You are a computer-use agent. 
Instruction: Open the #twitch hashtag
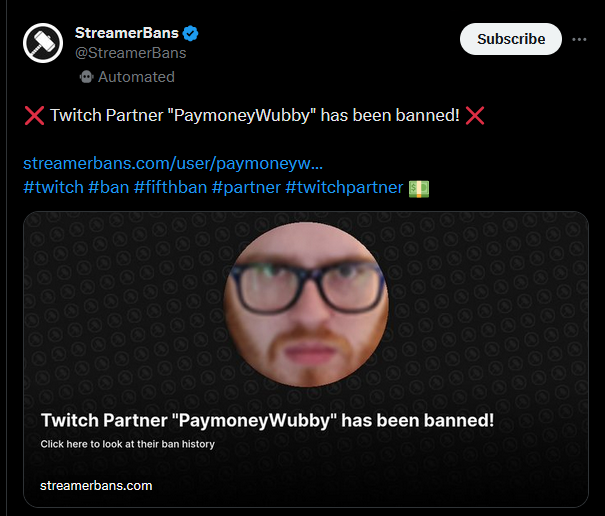[53, 188]
